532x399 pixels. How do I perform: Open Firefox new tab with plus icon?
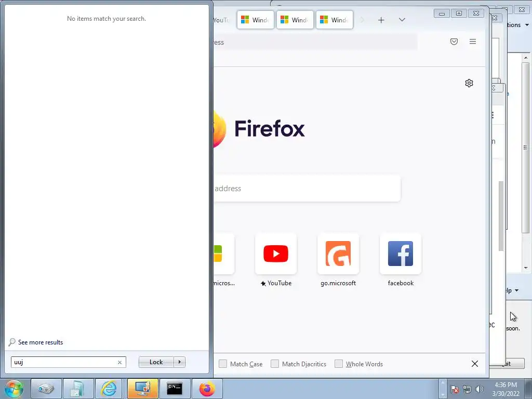381,20
